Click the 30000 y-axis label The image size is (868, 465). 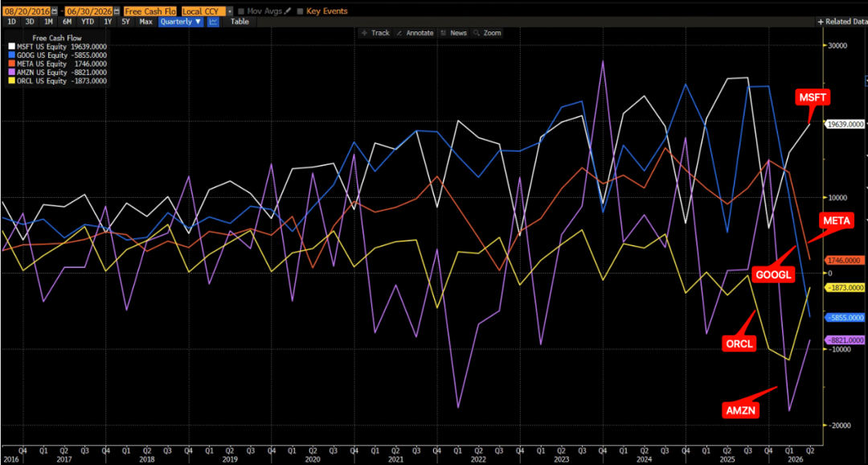pos(838,46)
